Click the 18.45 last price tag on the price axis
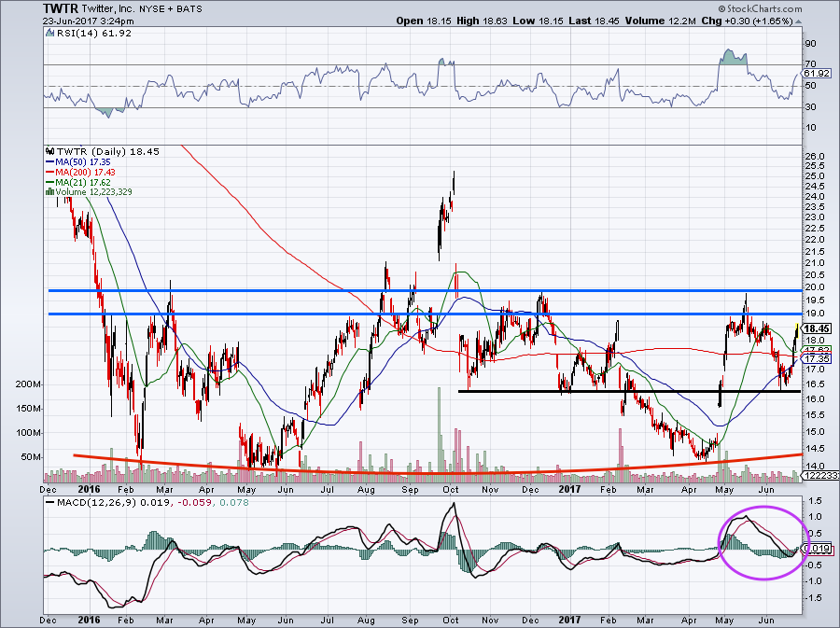The image size is (840, 628). tap(817, 328)
